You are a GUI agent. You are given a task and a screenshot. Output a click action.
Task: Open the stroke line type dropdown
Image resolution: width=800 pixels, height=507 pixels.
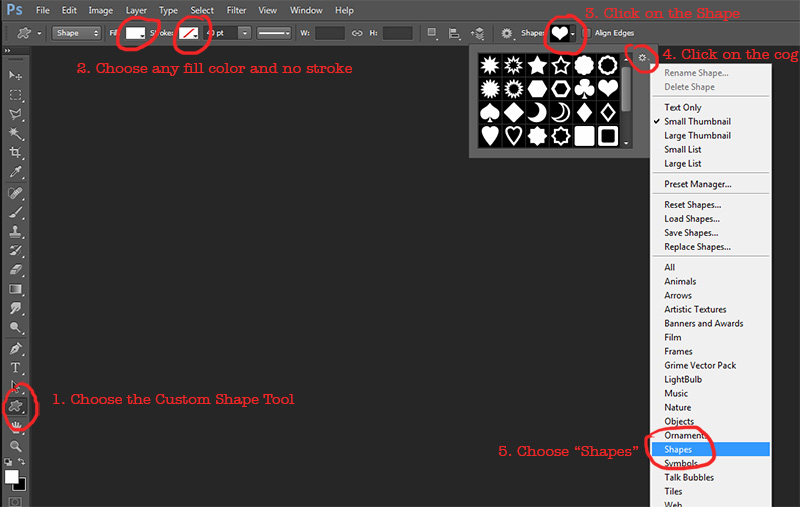tap(272, 33)
